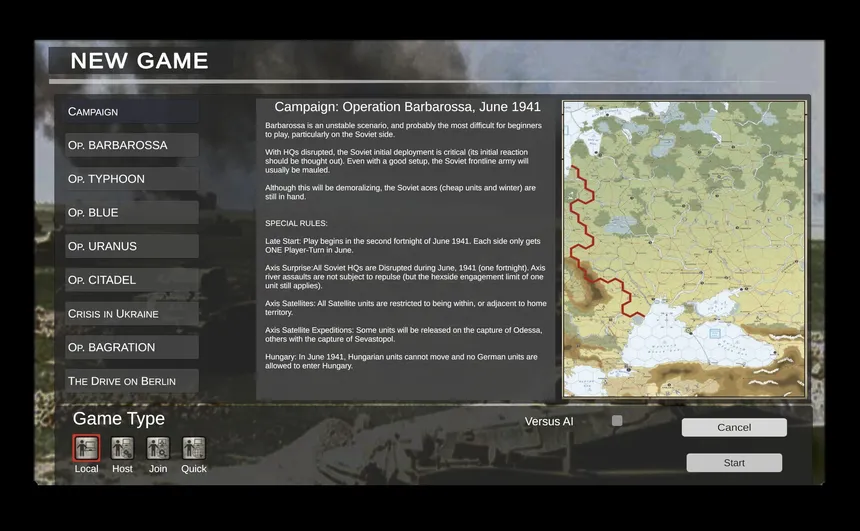
Task: Pick the Join game type icon
Action: (x=158, y=448)
